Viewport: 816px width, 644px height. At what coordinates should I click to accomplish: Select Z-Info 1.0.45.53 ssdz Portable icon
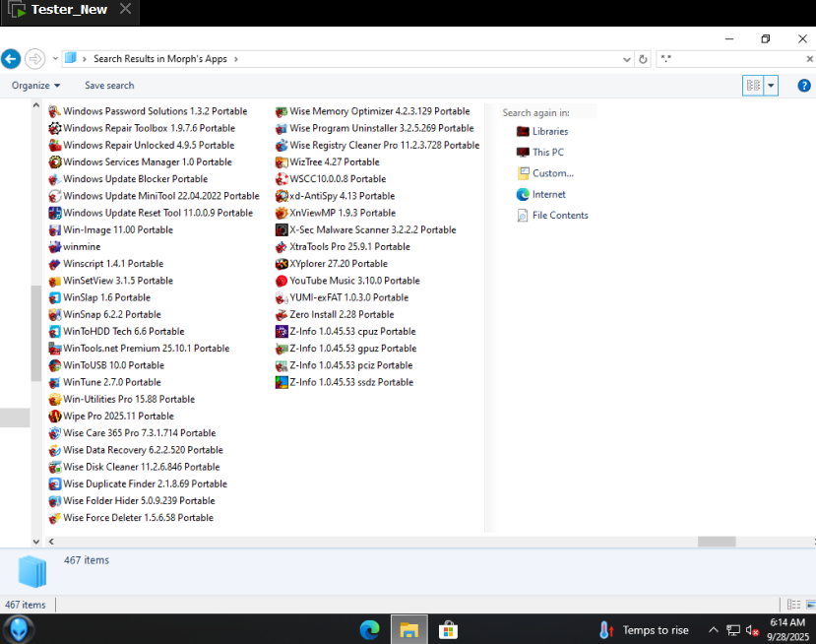click(282, 382)
